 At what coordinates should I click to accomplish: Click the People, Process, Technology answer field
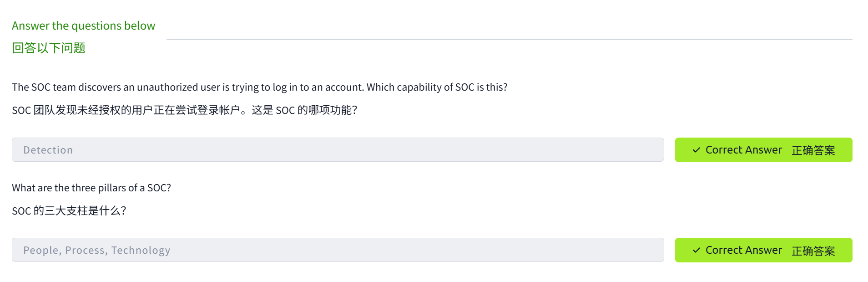pyautogui.click(x=338, y=250)
